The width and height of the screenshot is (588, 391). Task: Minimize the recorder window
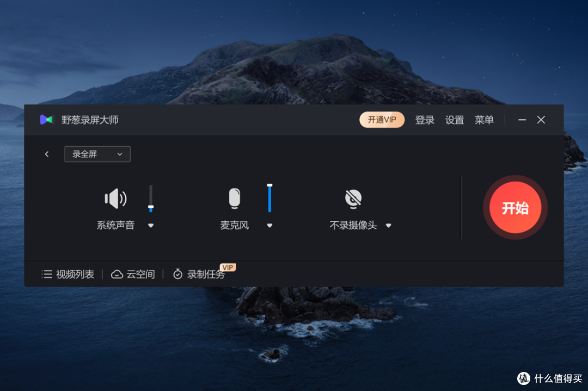click(x=522, y=120)
